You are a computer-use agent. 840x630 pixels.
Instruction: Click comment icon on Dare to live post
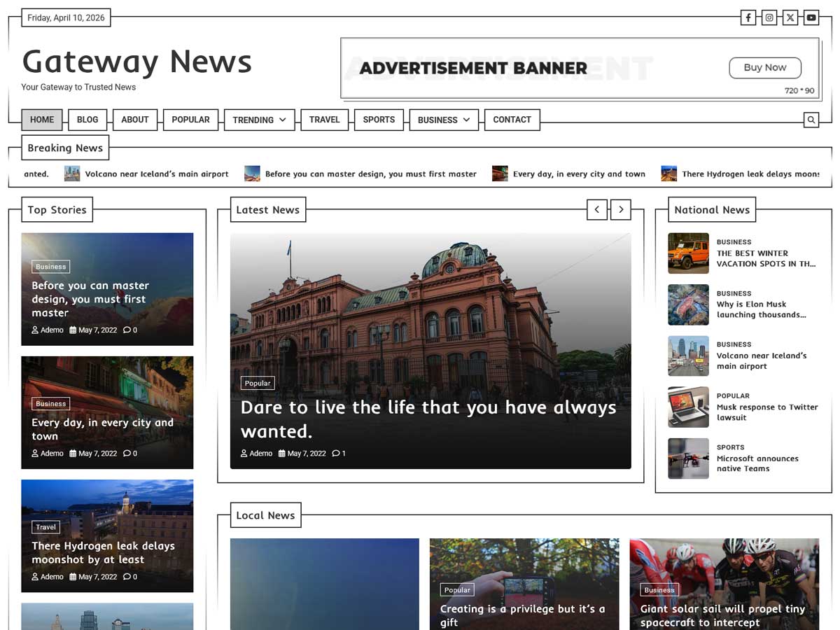point(336,454)
